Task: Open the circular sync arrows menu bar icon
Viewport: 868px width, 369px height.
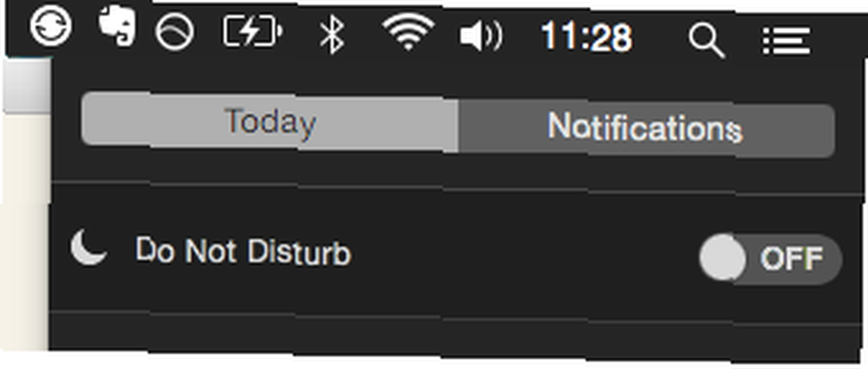Action: point(50,27)
